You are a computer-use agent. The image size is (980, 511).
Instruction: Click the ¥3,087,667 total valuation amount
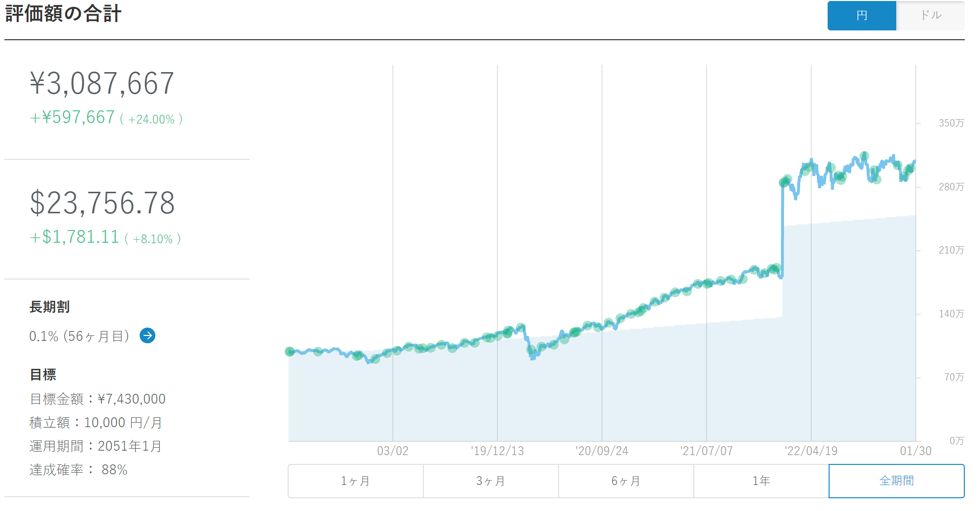[102, 83]
